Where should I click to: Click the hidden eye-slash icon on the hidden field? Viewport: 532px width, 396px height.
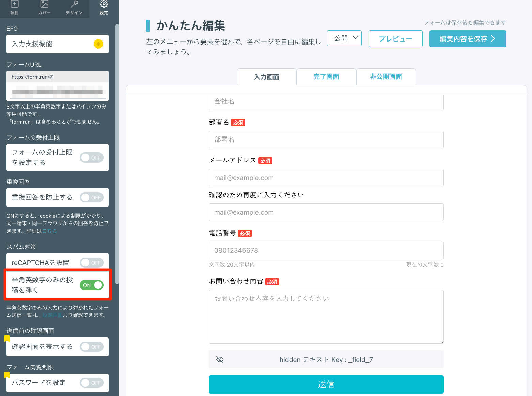(220, 360)
